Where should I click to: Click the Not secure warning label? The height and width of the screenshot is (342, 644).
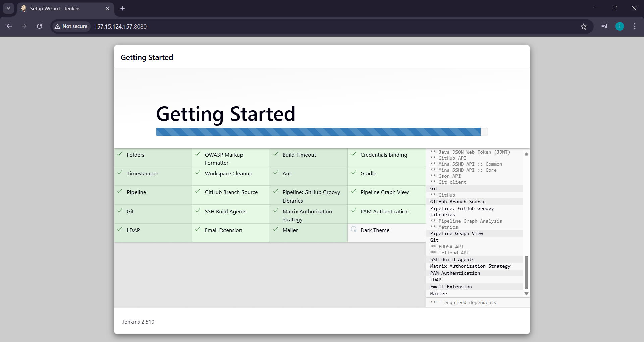[70, 26]
